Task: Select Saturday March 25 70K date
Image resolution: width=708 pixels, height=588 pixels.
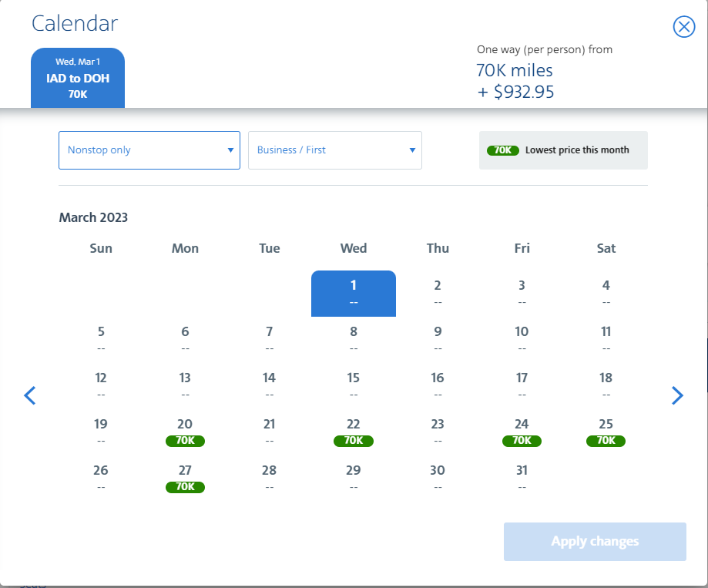Action: pyautogui.click(x=606, y=432)
